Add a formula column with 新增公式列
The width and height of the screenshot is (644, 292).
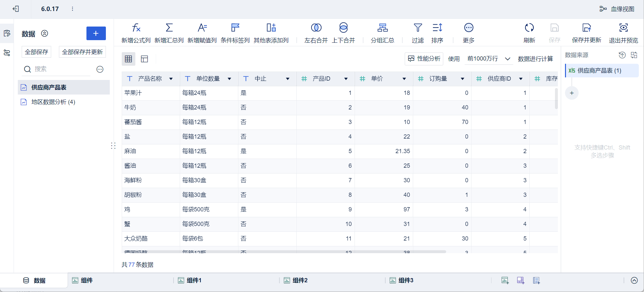(136, 33)
